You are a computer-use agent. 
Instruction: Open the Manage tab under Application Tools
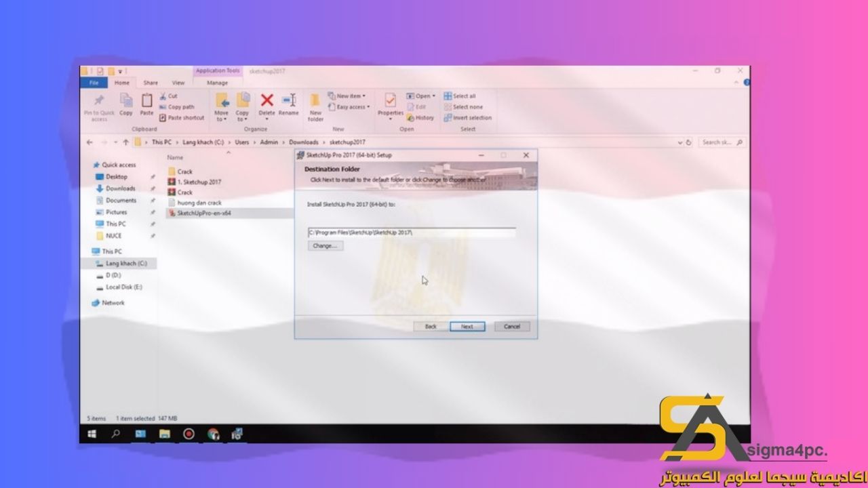pyautogui.click(x=217, y=83)
